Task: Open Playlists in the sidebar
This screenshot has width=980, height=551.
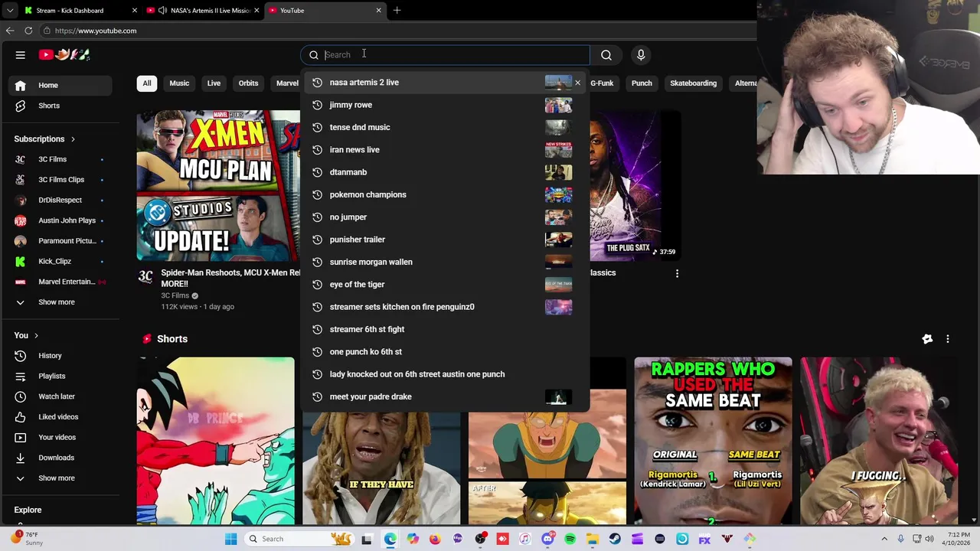Action: [x=61, y=376]
